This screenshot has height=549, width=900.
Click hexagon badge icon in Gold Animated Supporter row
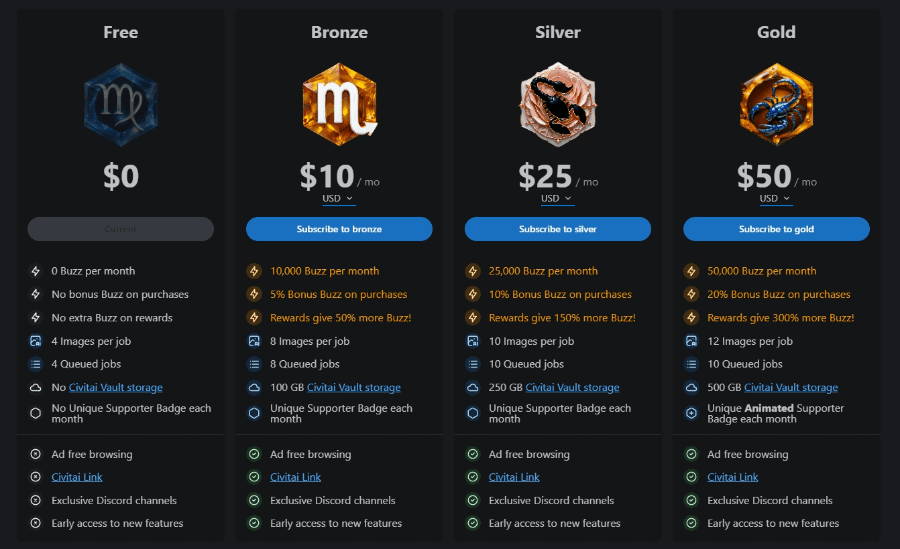tap(692, 413)
